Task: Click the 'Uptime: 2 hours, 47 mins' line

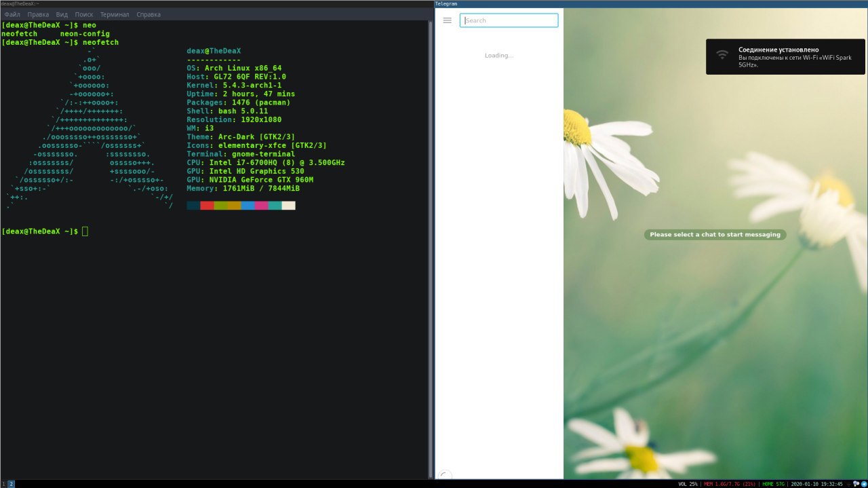Action: click(x=241, y=94)
